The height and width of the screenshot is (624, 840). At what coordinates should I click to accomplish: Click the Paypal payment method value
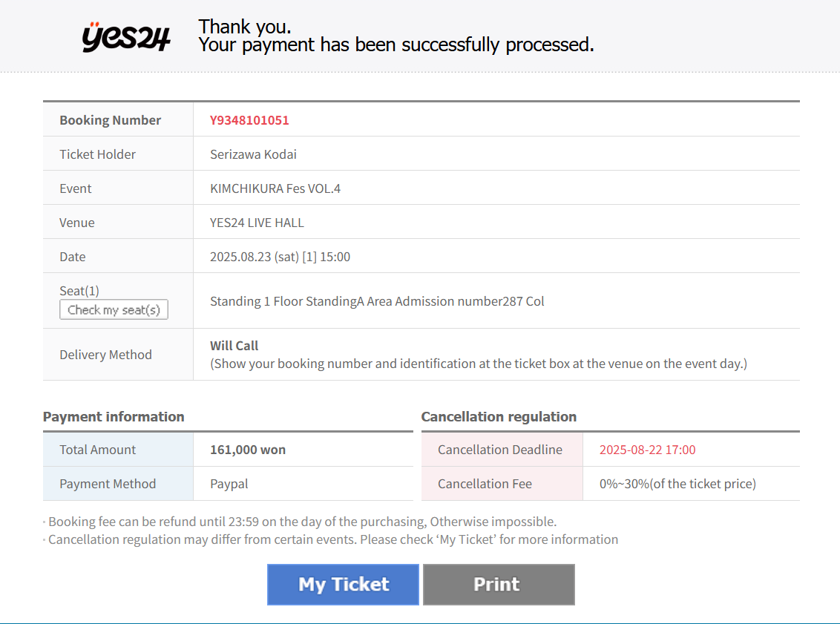tap(229, 484)
